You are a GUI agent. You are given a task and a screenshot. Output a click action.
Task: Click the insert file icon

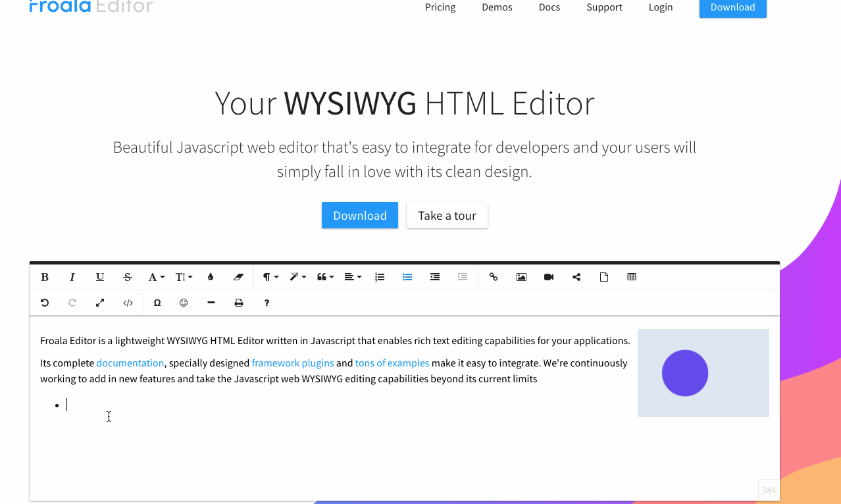(x=604, y=277)
